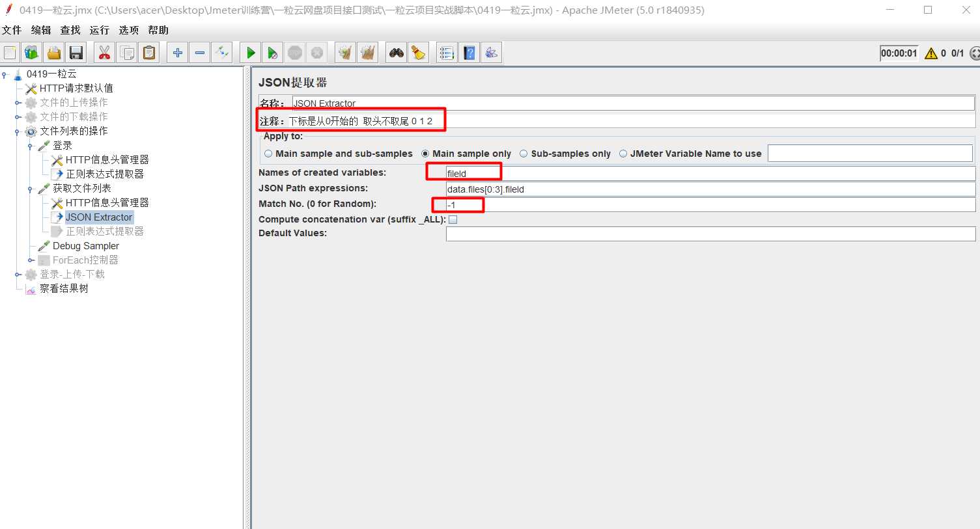Click the greyed Stop test icon
Screen dimensions: 980x529
[295, 53]
